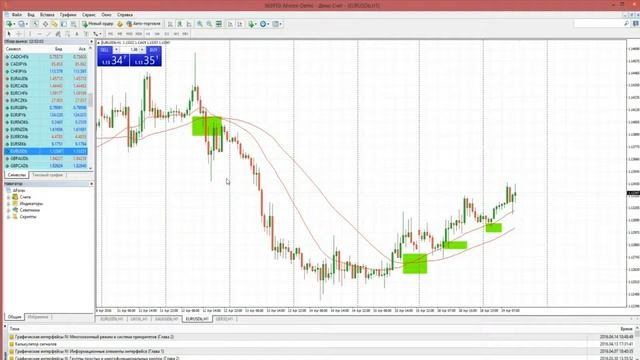The width and height of the screenshot is (640, 360).
Task: Toggle the Авто-торговля button
Action: tap(143, 24)
